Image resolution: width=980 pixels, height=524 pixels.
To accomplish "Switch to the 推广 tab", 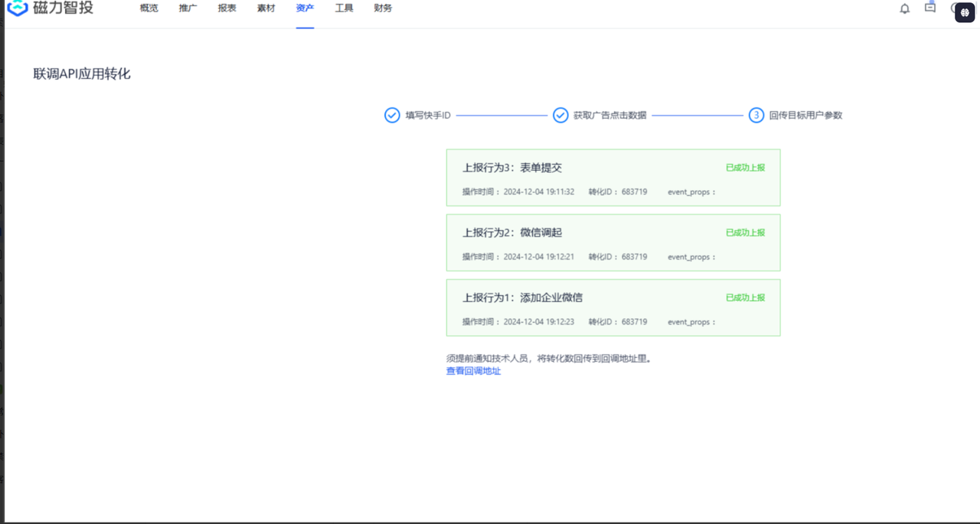I will (188, 8).
